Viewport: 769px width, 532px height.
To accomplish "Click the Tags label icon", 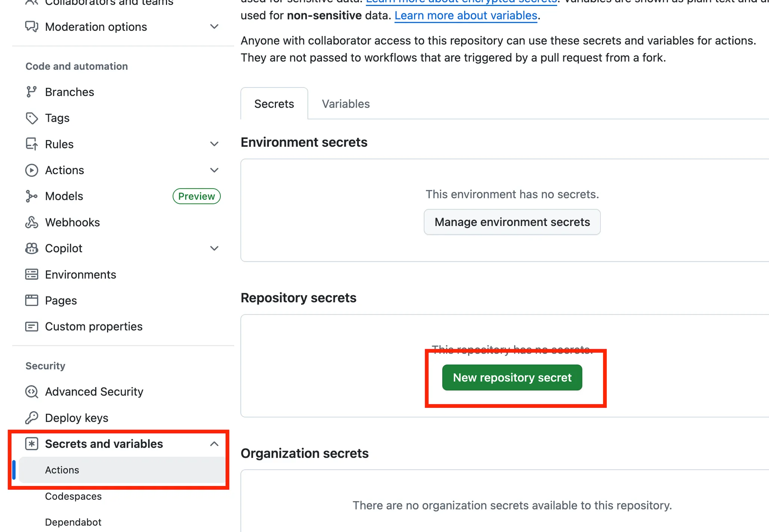I will click(x=32, y=118).
